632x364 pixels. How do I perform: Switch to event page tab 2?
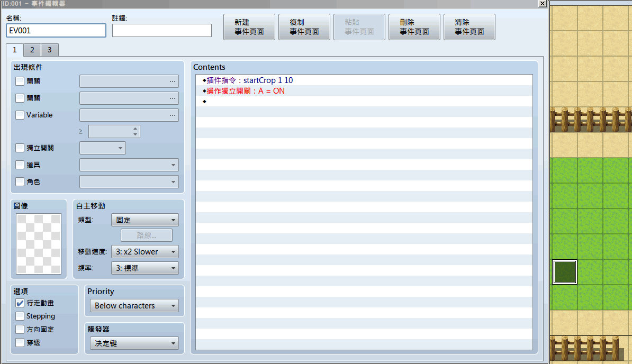[32, 50]
